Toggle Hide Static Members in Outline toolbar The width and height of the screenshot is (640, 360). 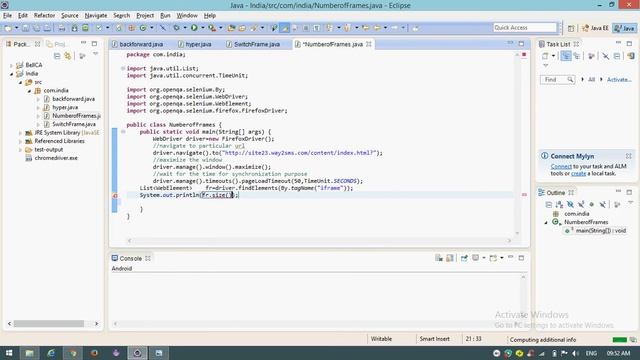coord(581,204)
